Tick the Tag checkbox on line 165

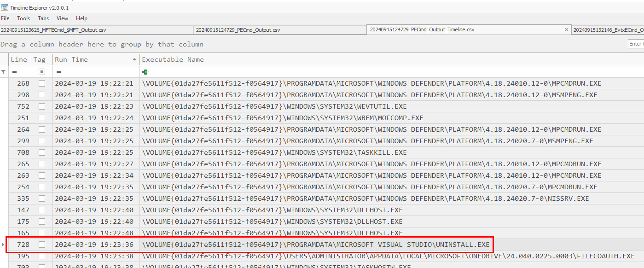click(x=42, y=233)
